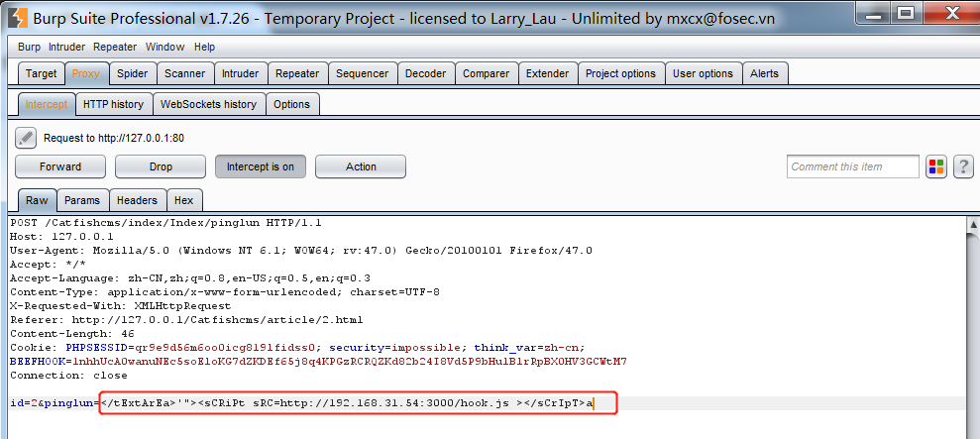This screenshot has height=439, width=980.
Task: Switch to the Headers view tab
Action: 137,200
